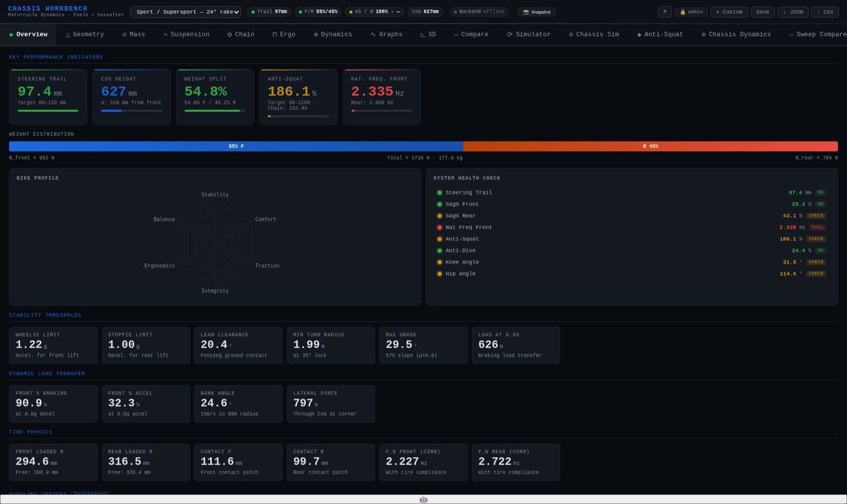
Task: Click the CoG Height KPI card
Action: [131, 97]
